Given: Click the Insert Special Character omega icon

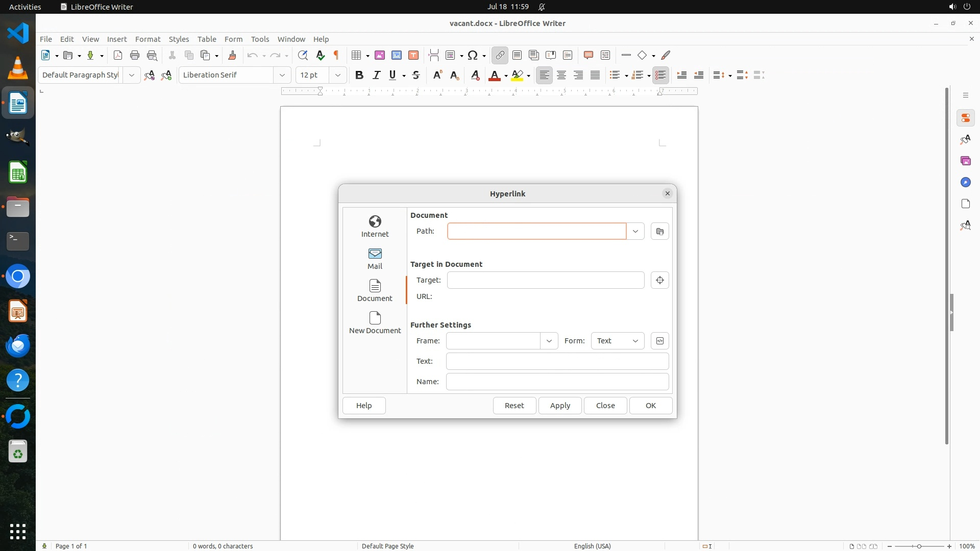Looking at the screenshot, I should 473,55.
